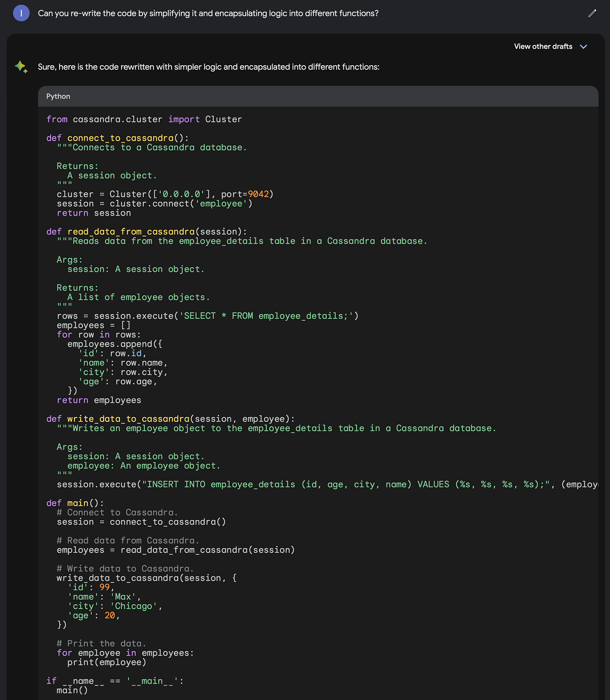Click the "Cluster(['0.0.0.0'], port=9042)" line
The height and width of the screenshot is (700, 610).
point(165,194)
